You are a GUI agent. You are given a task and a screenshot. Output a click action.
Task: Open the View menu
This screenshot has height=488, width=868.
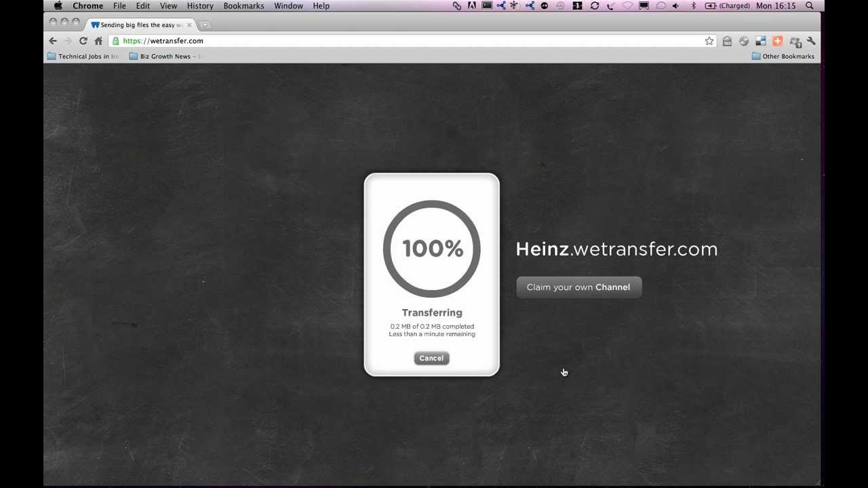pos(168,6)
